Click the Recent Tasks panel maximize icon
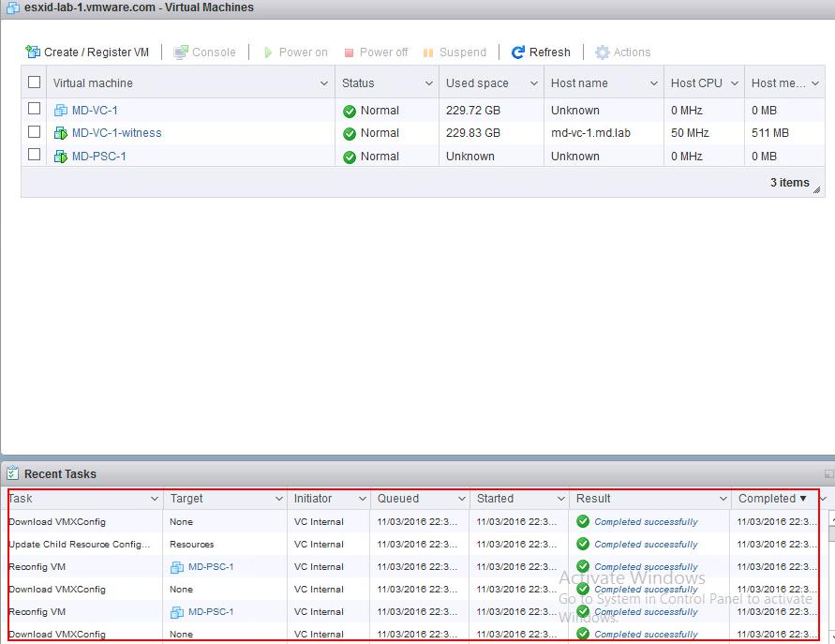Image resolution: width=835 pixels, height=644 pixels. pyautogui.click(x=828, y=473)
